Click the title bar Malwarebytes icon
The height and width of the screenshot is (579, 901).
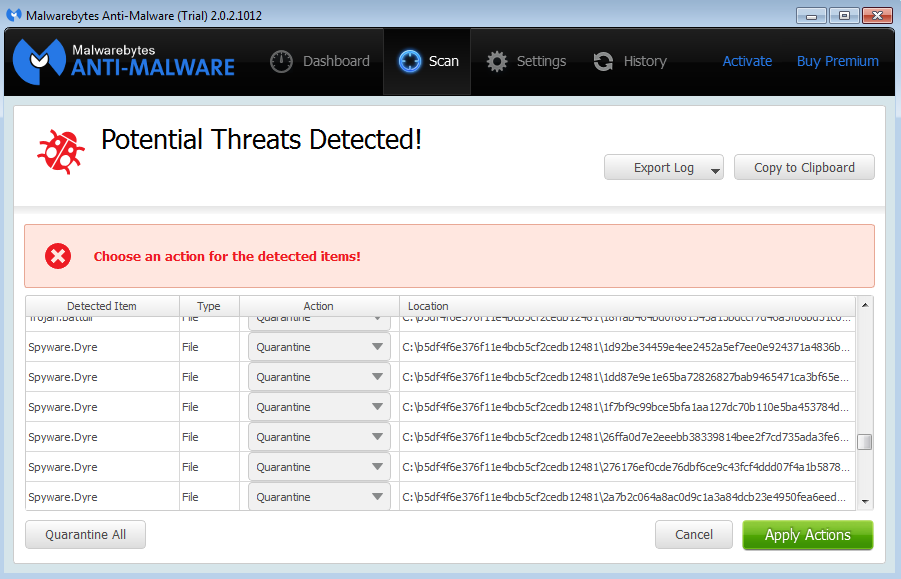point(14,15)
